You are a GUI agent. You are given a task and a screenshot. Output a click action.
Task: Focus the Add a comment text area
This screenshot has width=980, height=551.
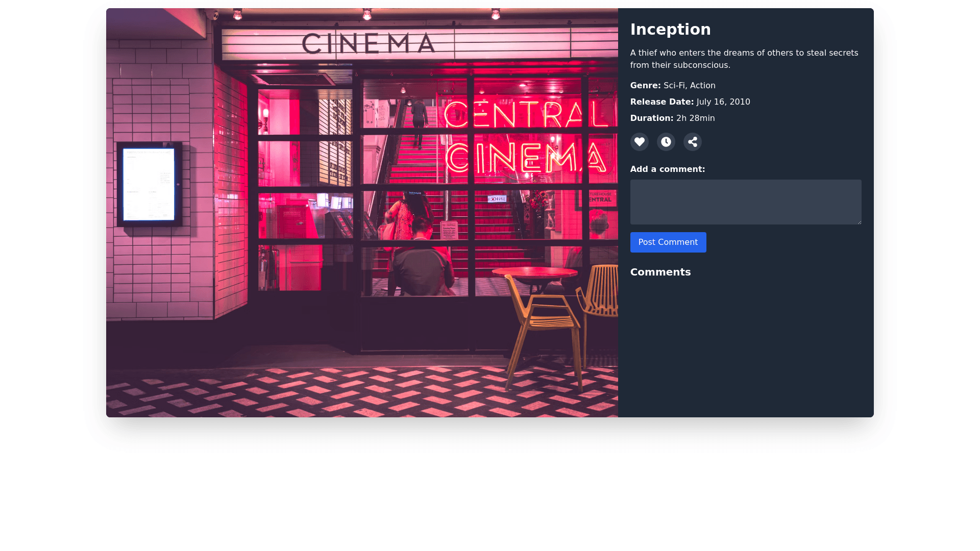pos(745,202)
